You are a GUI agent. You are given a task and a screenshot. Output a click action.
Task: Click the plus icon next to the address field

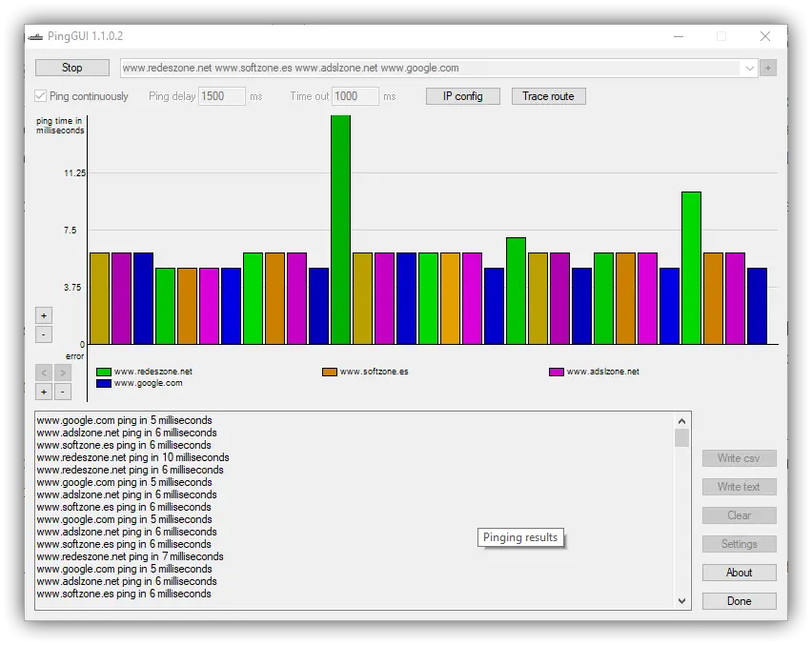point(768,68)
